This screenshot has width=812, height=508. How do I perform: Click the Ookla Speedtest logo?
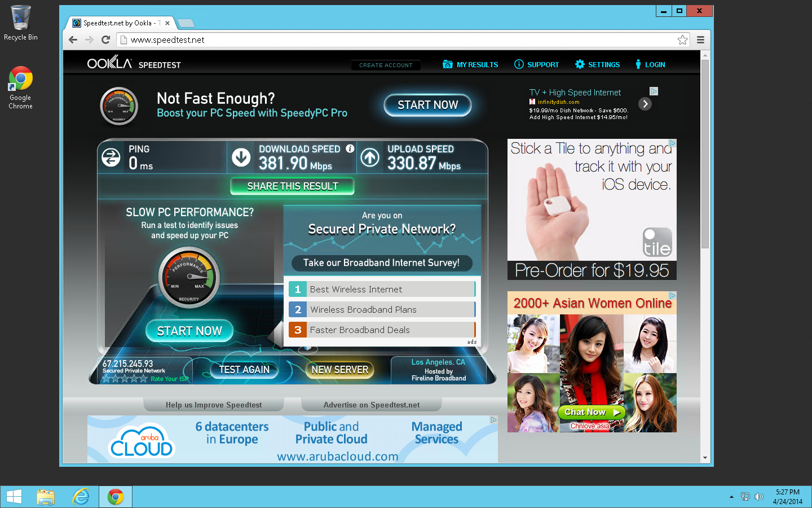pyautogui.click(x=134, y=63)
